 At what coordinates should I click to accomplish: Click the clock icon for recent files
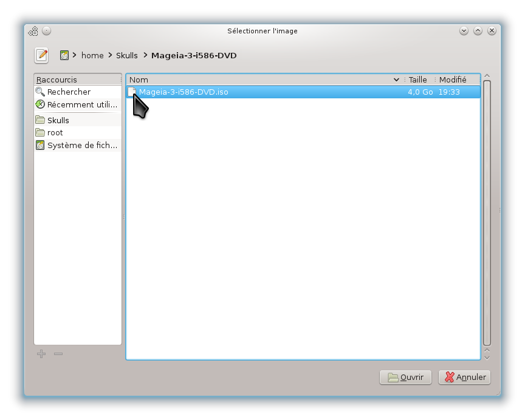coord(40,104)
